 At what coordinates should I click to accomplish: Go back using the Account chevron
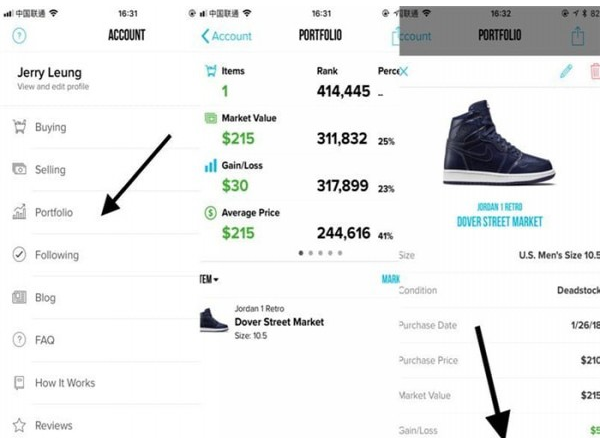click(x=225, y=36)
